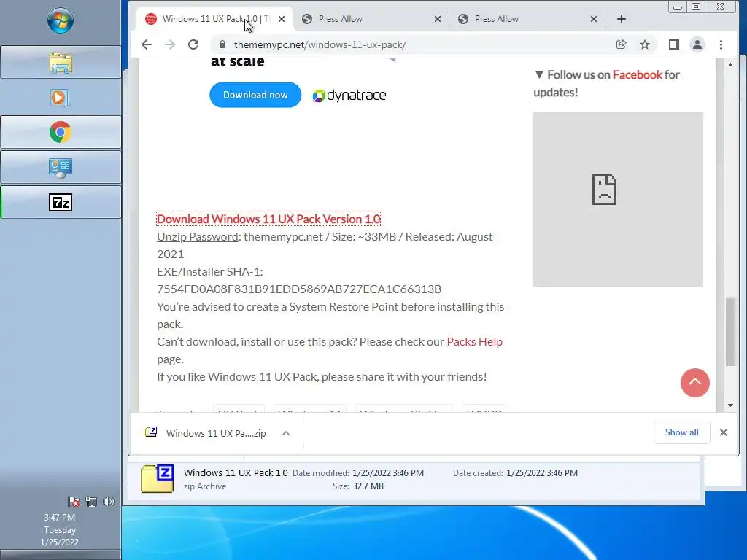Click the Download now ad button
The image size is (747, 560).
pyautogui.click(x=255, y=95)
